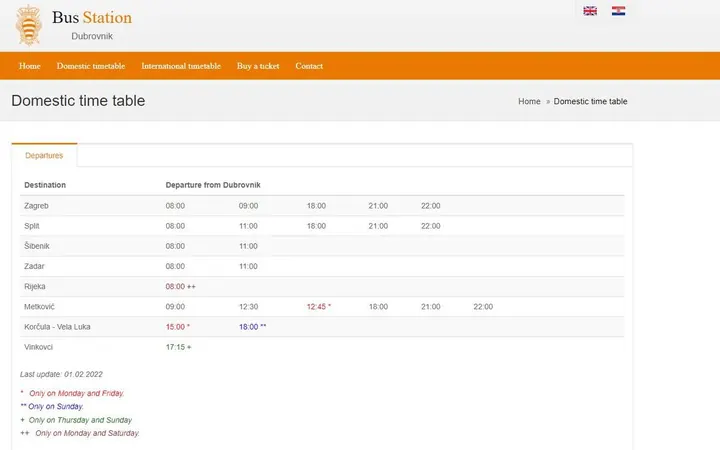Select the Zadar destination row
720x450 pixels.
[x=322, y=266]
